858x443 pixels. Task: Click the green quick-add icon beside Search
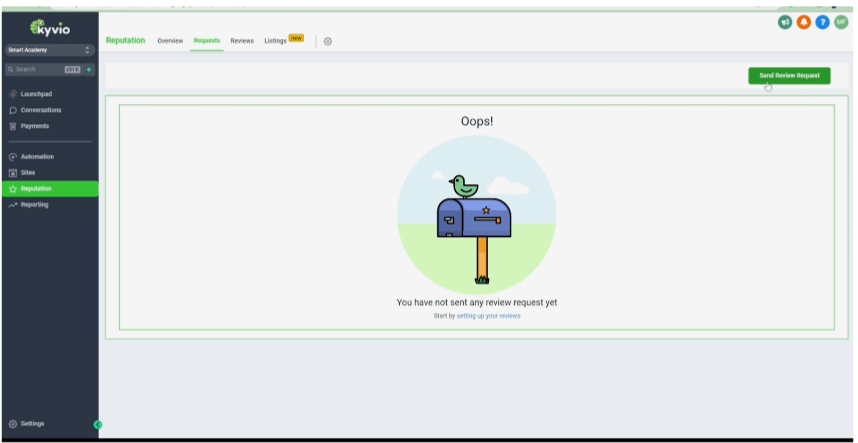coord(89,70)
